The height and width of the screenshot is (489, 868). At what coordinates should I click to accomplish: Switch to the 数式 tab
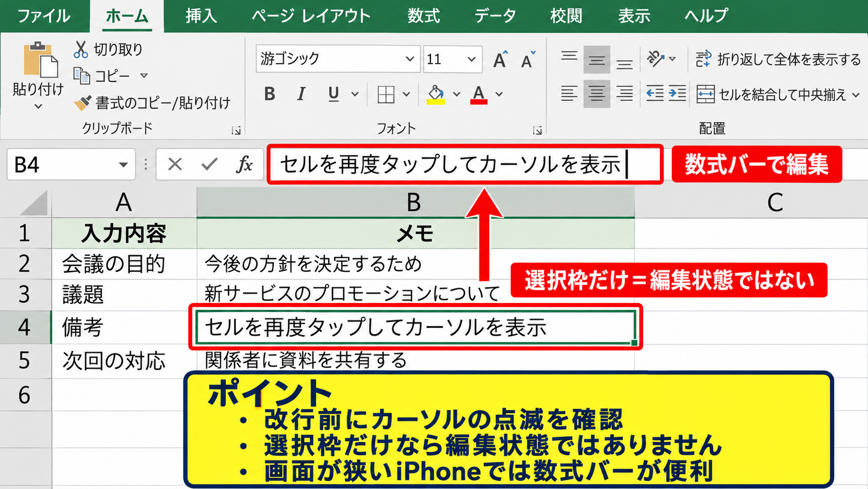coord(424,16)
